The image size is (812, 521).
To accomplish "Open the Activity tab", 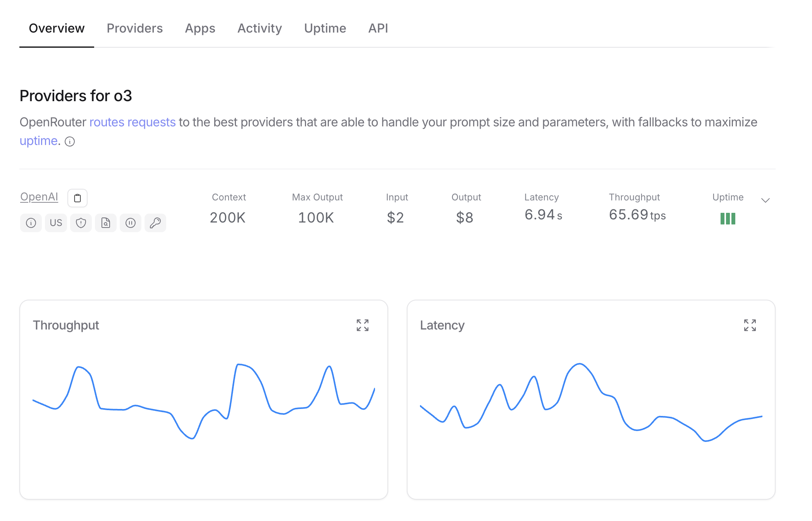I will [x=260, y=28].
